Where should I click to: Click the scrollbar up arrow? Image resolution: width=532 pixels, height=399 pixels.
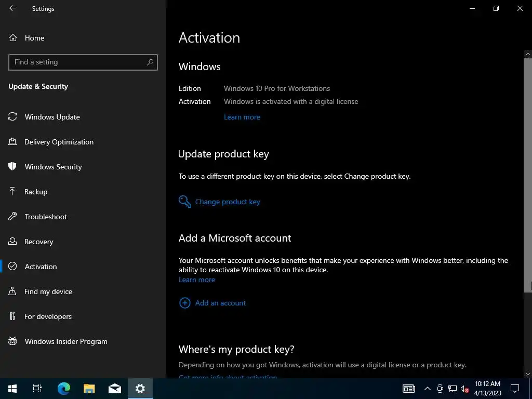tap(528, 54)
